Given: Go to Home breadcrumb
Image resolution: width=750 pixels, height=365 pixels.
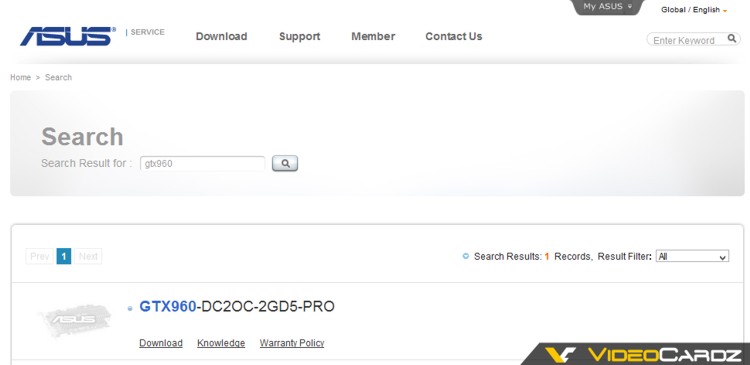Looking at the screenshot, I should tap(21, 77).
